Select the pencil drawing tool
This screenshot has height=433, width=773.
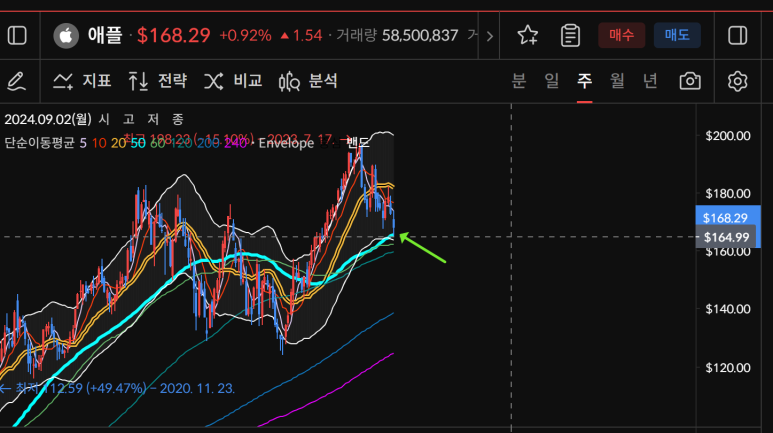coord(16,81)
